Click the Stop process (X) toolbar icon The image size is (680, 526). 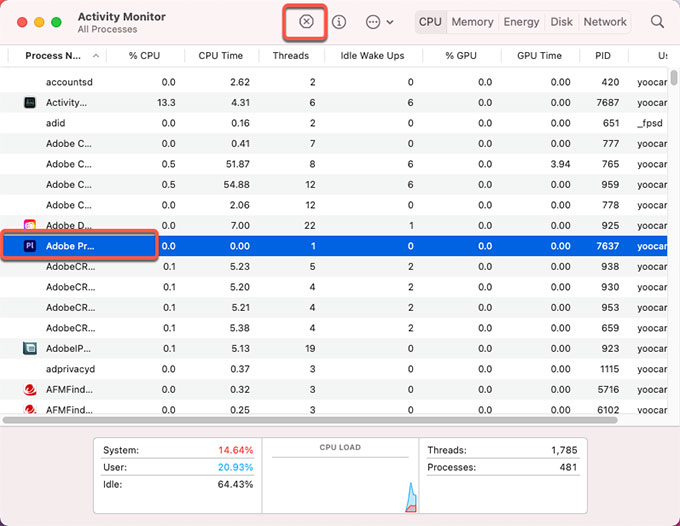point(306,21)
